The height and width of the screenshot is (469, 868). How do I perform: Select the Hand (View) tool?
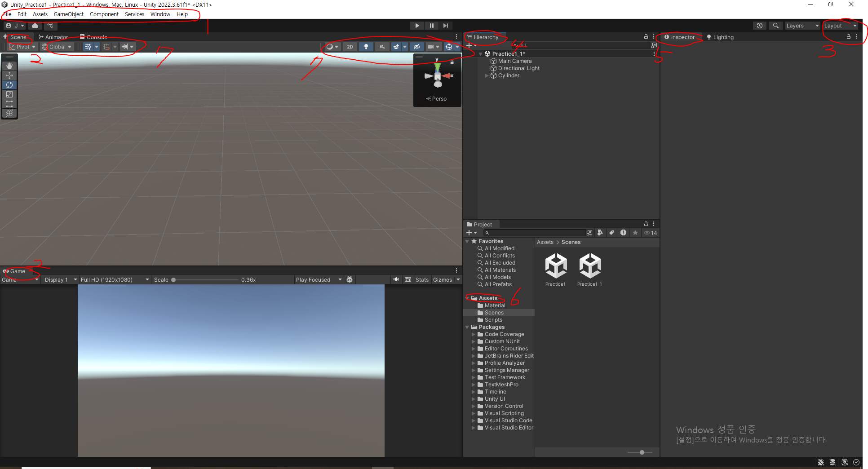(9, 66)
